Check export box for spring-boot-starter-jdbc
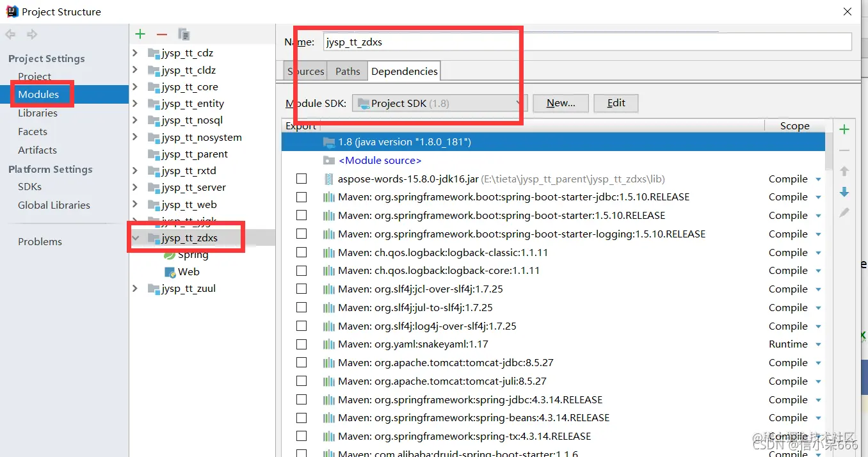This screenshot has width=868, height=457. pyautogui.click(x=301, y=197)
